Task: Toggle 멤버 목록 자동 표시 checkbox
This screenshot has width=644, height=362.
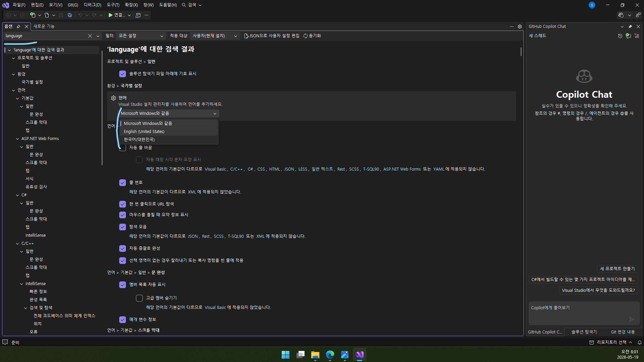Action: pos(123,285)
